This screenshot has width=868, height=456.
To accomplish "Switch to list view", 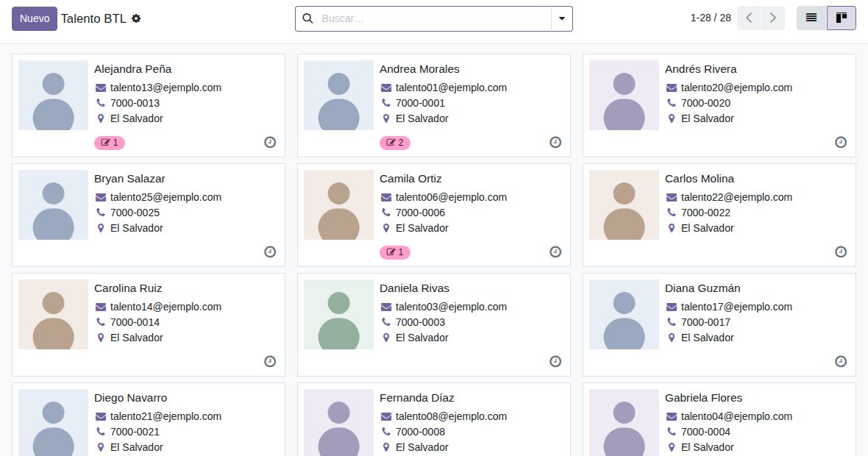I will point(811,18).
